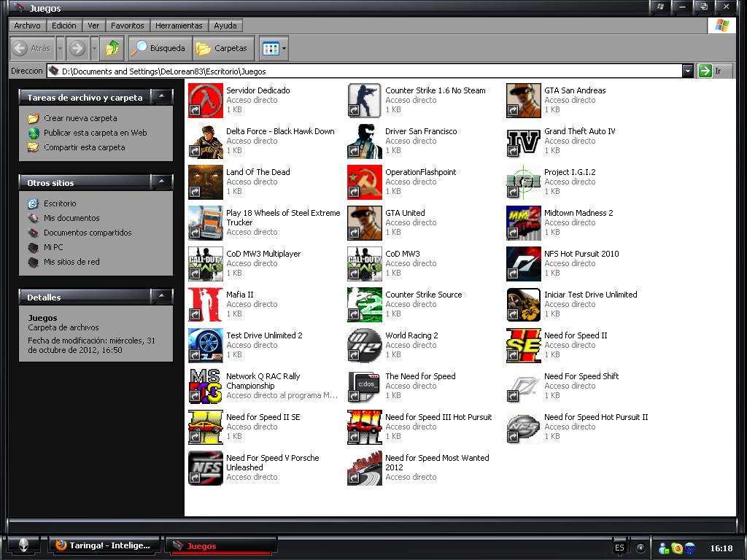Open the Counter Strike 1.6 No Steam shortcut icon
The width and height of the screenshot is (747, 560).
[x=364, y=101]
